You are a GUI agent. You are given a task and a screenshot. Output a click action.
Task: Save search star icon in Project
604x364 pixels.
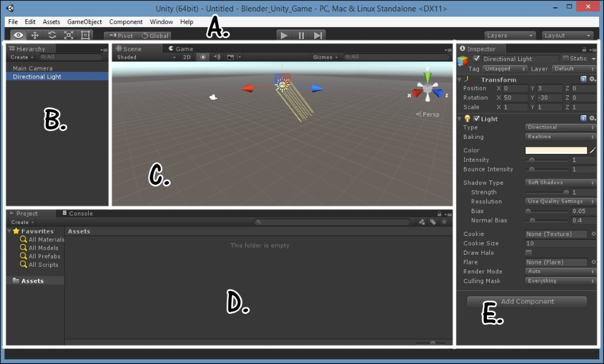click(444, 222)
